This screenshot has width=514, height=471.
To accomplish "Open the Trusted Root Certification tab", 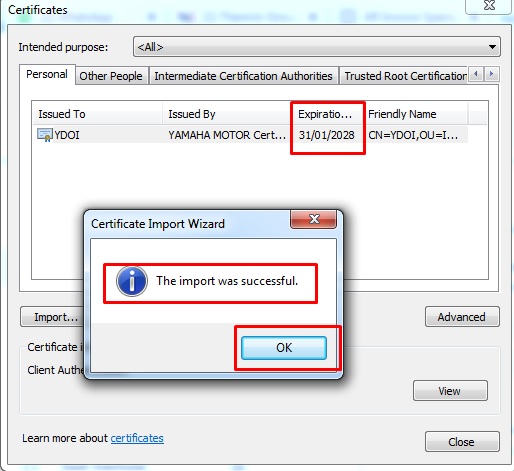I will (x=405, y=76).
